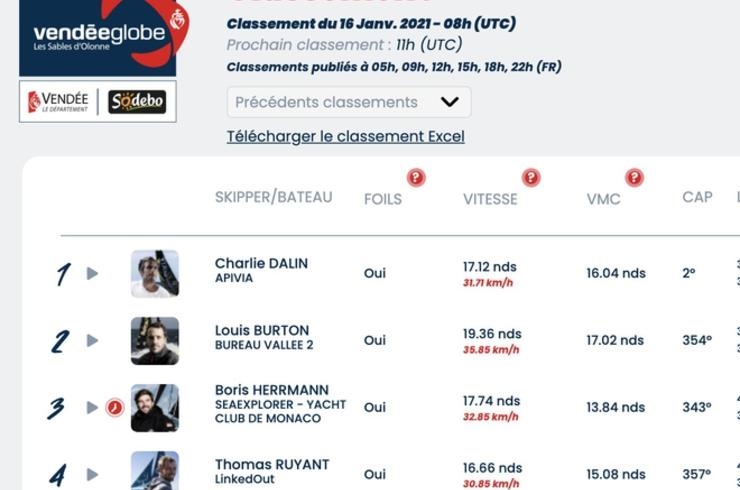Click the Sodebo sponsor logo

pos(137,102)
